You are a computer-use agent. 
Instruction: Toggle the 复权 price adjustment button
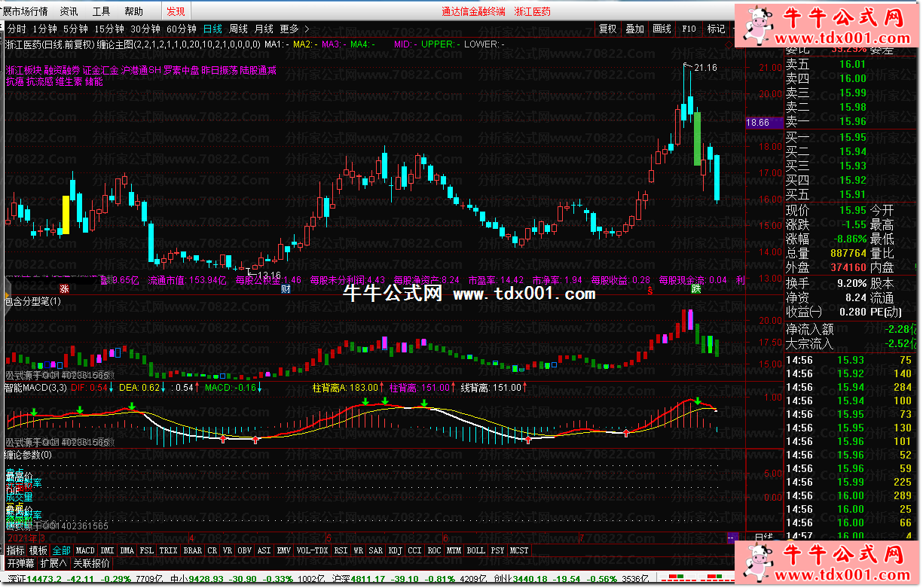click(x=608, y=29)
